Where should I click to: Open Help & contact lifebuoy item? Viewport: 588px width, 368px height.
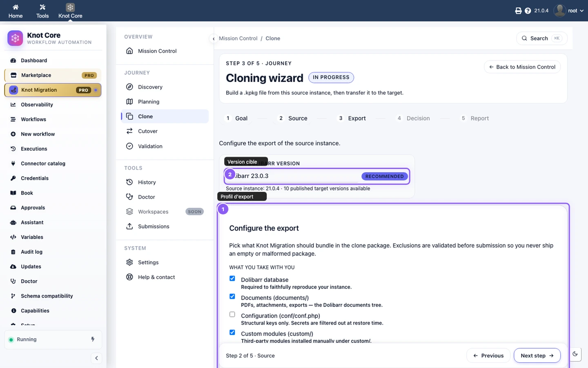pos(165,277)
